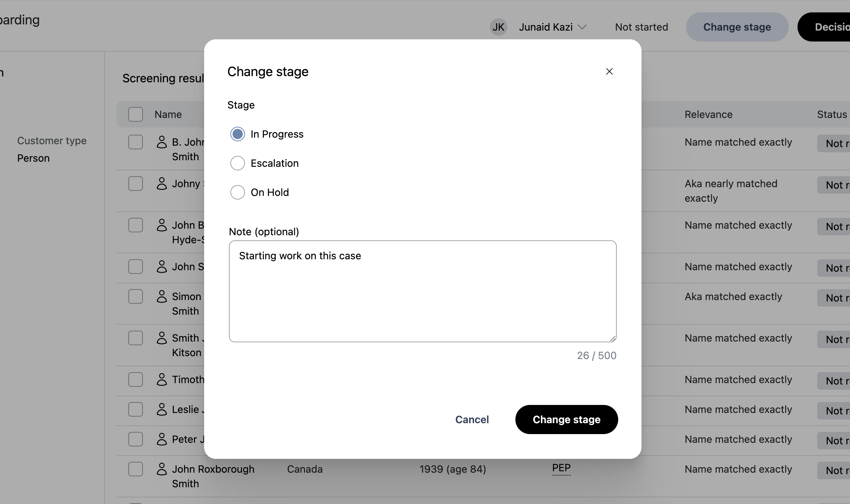Image resolution: width=850 pixels, height=504 pixels.
Task: Click the person icon beside John Roxborough Smith
Action: [x=161, y=469]
